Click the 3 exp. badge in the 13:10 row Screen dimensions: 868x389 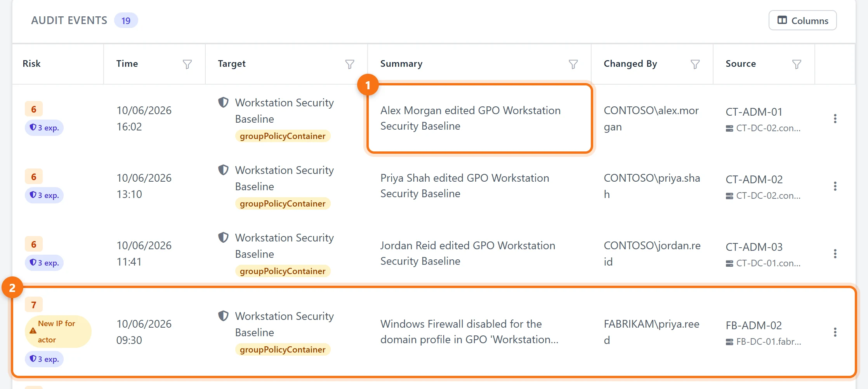coord(44,195)
